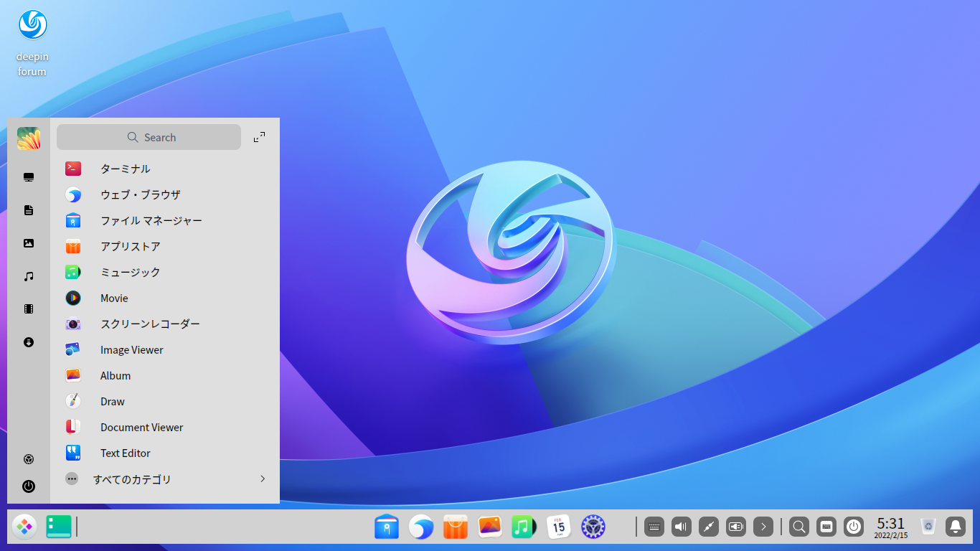
Task: Open web browser from the dock
Action: [421, 527]
